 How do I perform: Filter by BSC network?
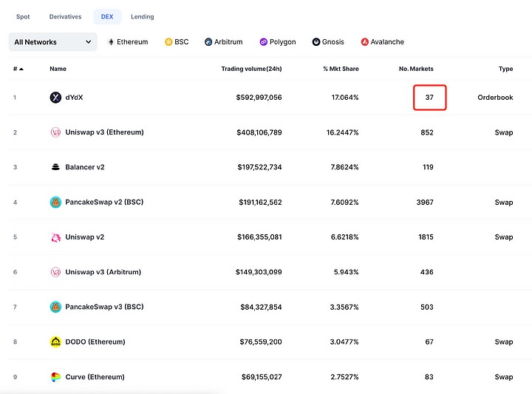click(x=177, y=42)
